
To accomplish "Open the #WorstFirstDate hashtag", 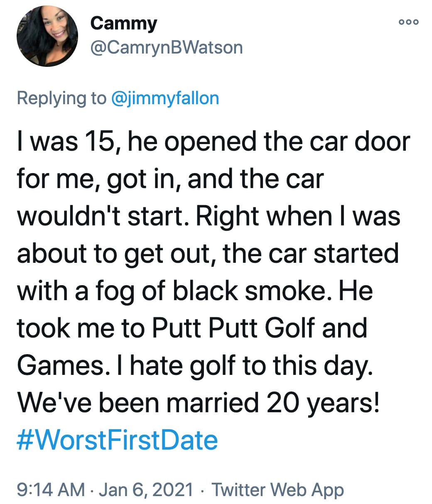I will point(117,440).
